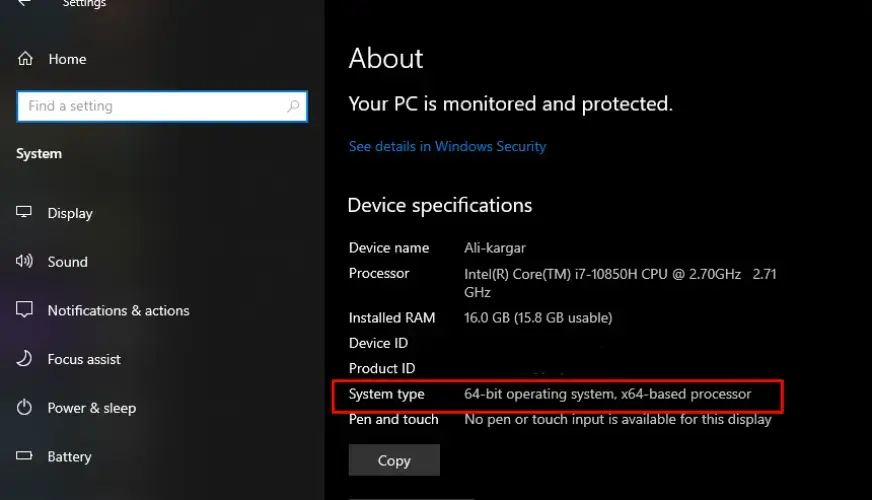Click the Focus assist moon icon

[25, 359]
